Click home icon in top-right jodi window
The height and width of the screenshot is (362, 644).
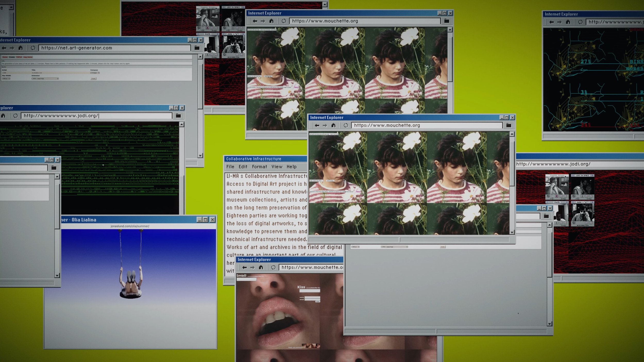click(568, 22)
